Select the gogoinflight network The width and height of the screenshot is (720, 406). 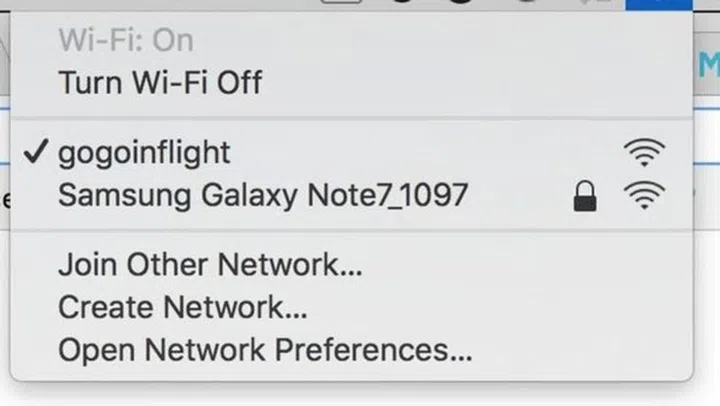pos(351,153)
